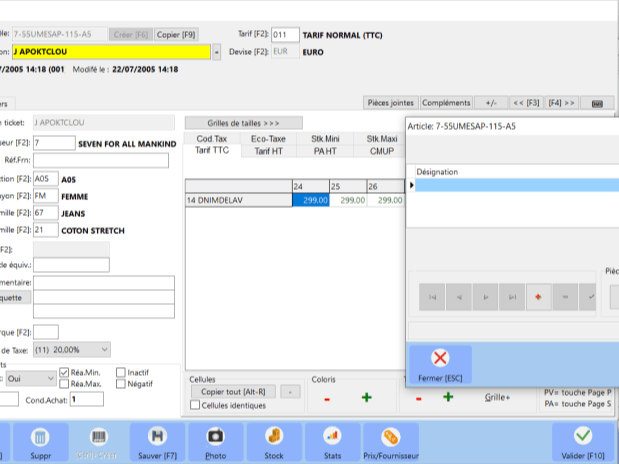Click the Cond.Achat field
Viewport: 619px width, 464px height.
click(87, 399)
